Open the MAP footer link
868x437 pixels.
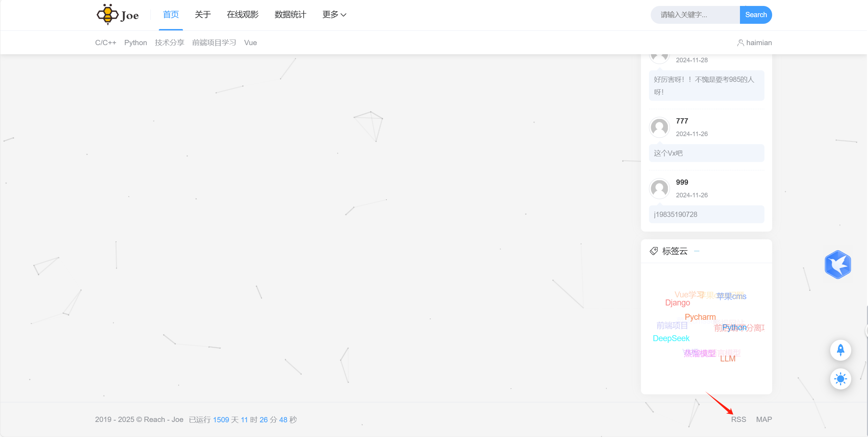pyautogui.click(x=764, y=419)
